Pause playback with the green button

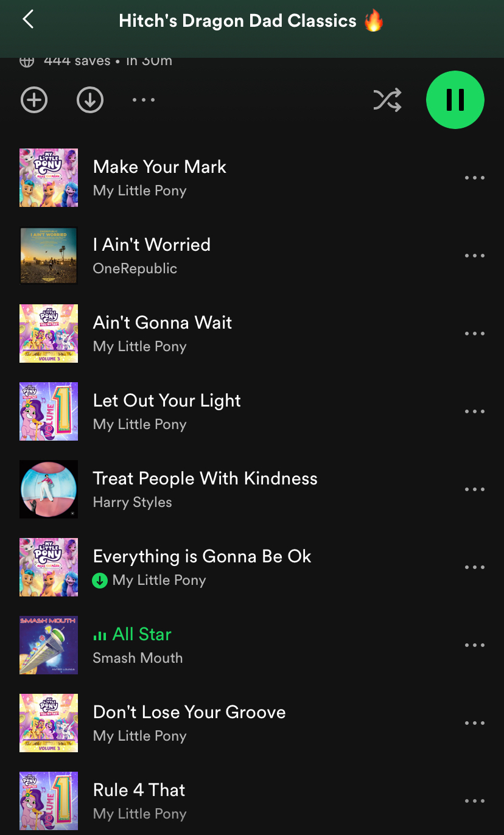[x=455, y=100]
